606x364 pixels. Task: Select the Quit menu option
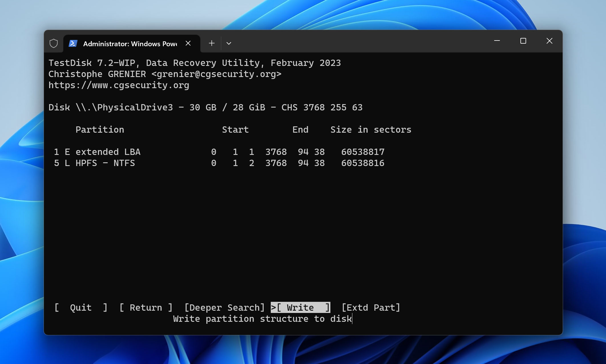coord(81,308)
